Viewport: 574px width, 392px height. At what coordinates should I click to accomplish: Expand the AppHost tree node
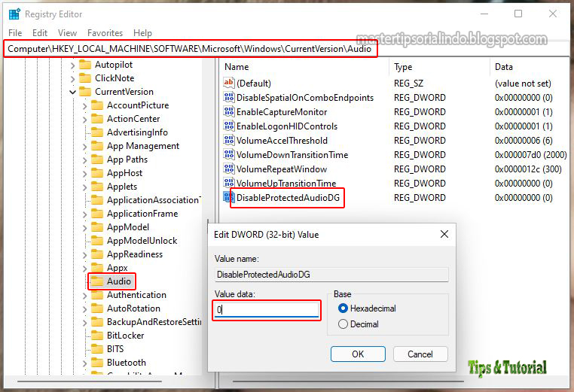(x=84, y=174)
